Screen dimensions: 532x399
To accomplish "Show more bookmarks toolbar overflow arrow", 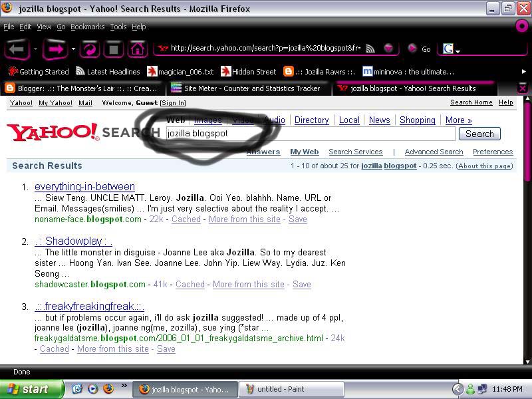I will (523, 72).
